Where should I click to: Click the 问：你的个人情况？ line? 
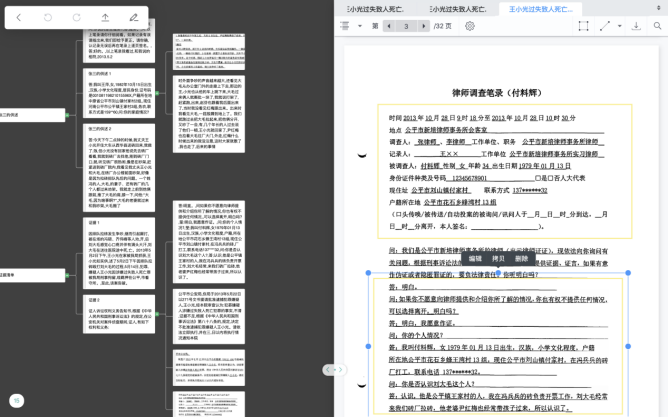(416, 336)
